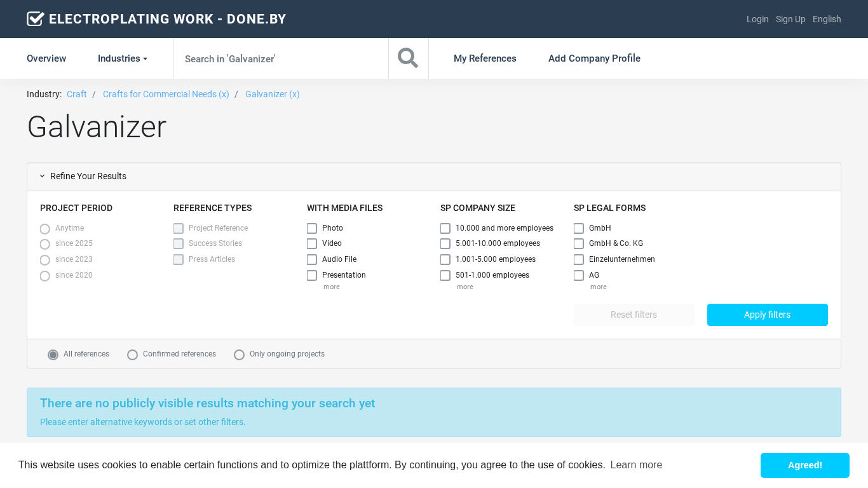This screenshot has width=868, height=488.
Task: Collapse the Refine Your Results chevron
Action: (43, 176)
